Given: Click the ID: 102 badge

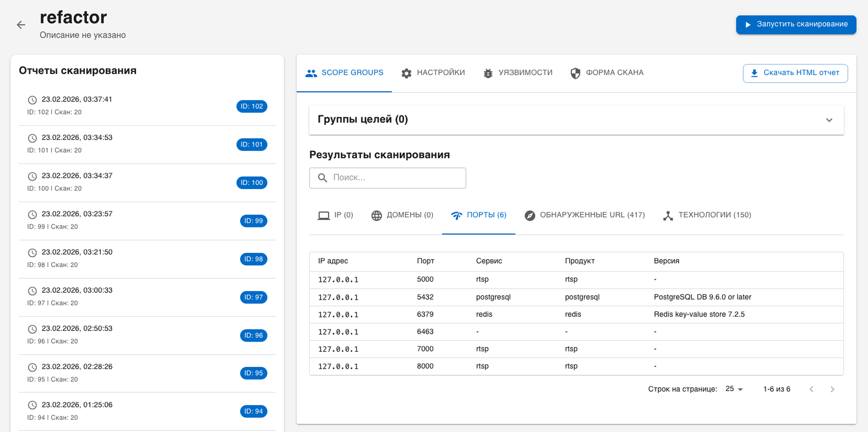Looking at the screenshot, I should pyautogui.click(x=252, y=106).
